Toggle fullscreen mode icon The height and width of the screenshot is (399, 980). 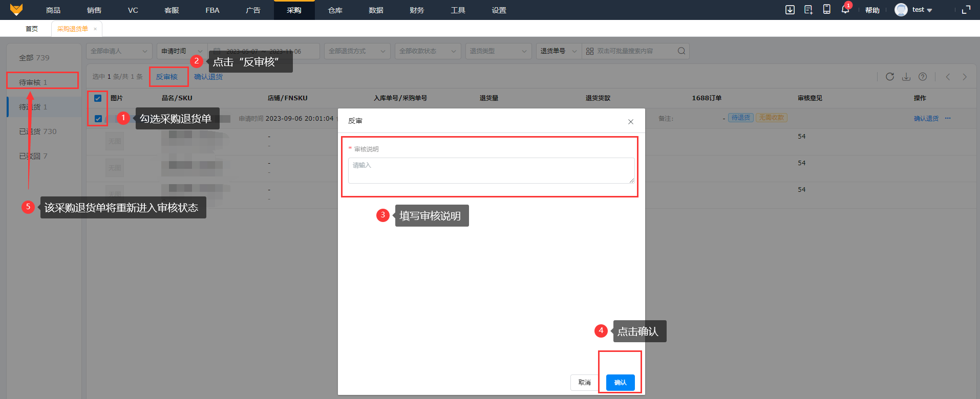[x=966, y=10]
